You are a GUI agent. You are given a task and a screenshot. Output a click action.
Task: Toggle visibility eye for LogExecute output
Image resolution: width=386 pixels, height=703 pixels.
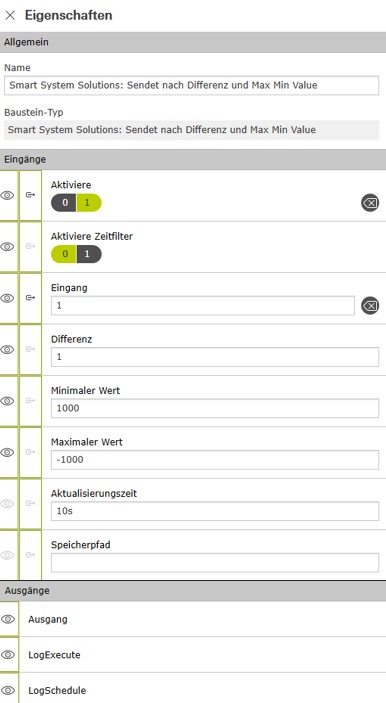[8, 655]
